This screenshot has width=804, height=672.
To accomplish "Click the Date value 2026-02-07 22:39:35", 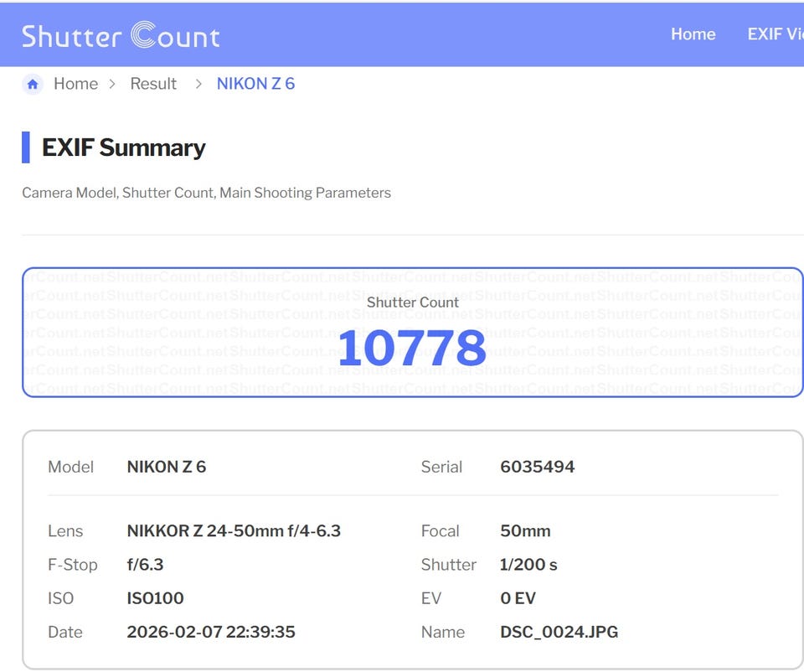I will coord(211,632).
